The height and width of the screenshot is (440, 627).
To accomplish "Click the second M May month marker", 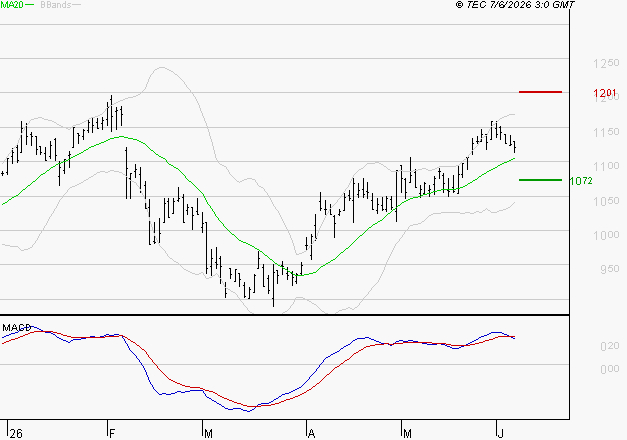I will (x=407, y=434).
